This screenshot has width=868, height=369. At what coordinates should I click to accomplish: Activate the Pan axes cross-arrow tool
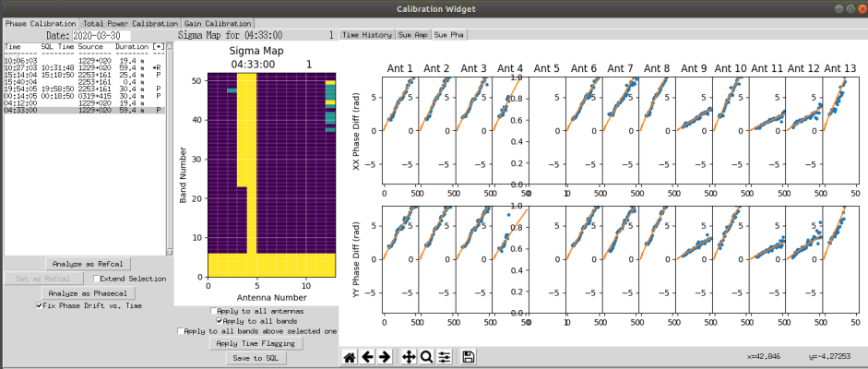click(409, 357)
